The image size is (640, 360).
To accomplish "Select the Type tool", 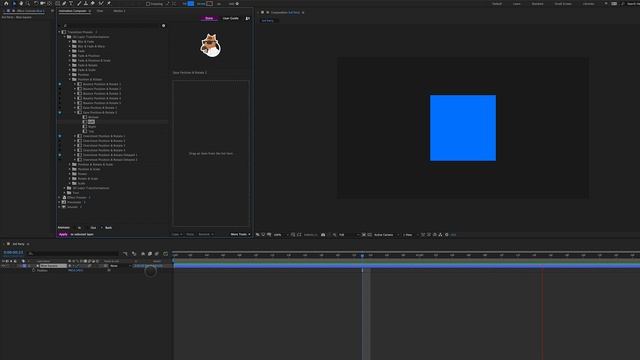I will click(71, 3).
